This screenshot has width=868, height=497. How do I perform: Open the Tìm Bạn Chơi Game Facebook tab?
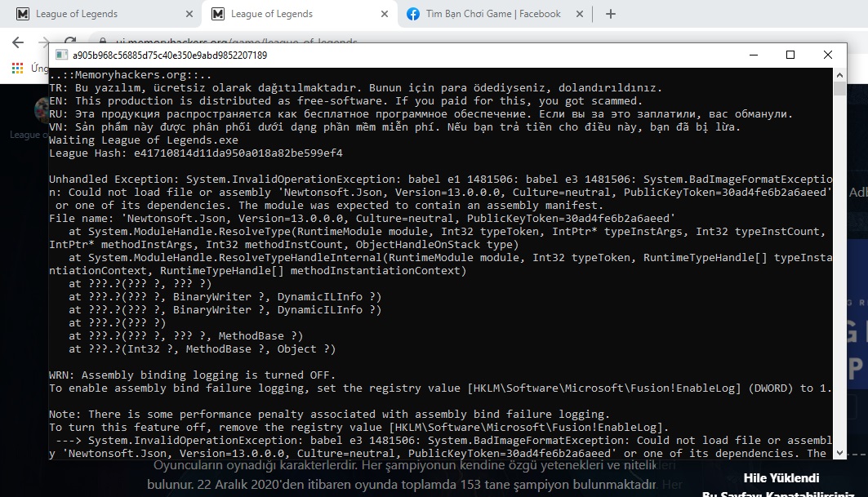pyautogui.click(x=494, y=14)
